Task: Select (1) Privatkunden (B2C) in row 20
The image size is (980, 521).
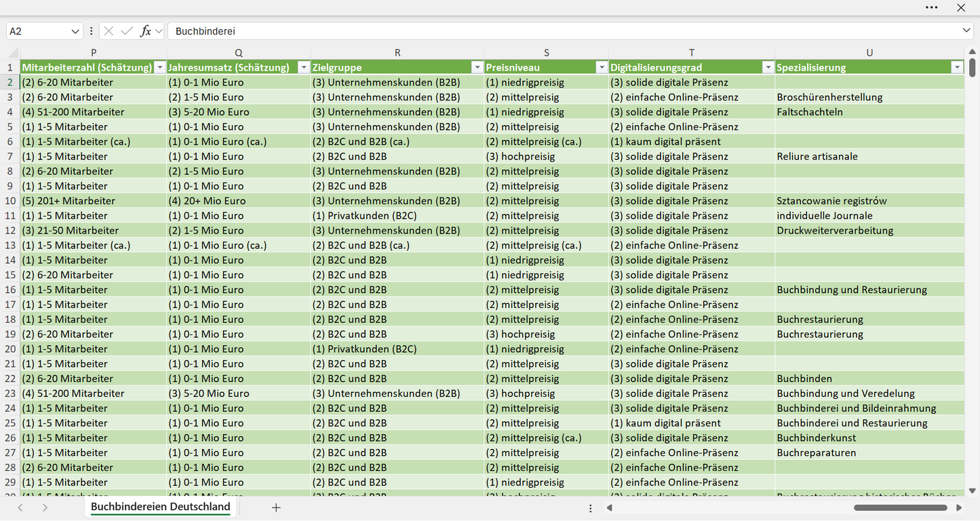Action: pyautogui.click(x=397, y=349)
